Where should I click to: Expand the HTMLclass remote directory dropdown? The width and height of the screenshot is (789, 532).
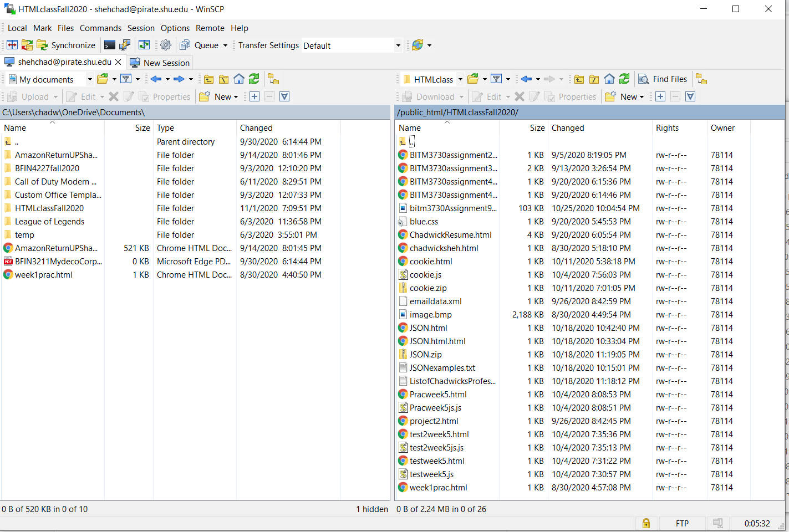click(460, 79)
